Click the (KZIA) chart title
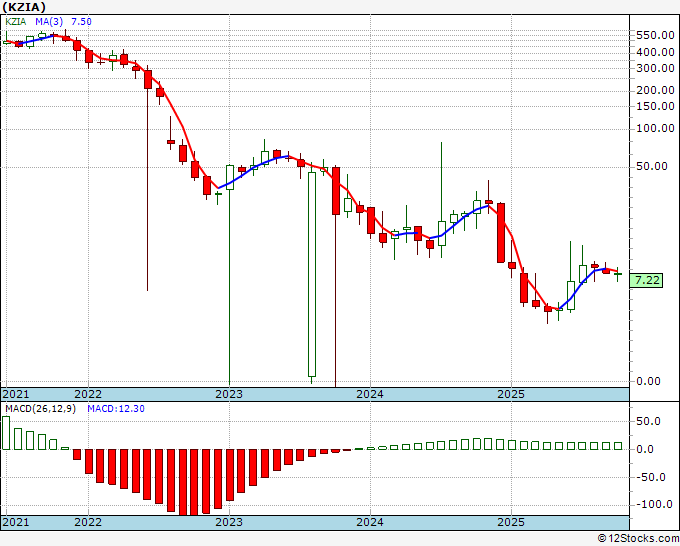This screenshot has width=680, height=546. coord(24,7)
